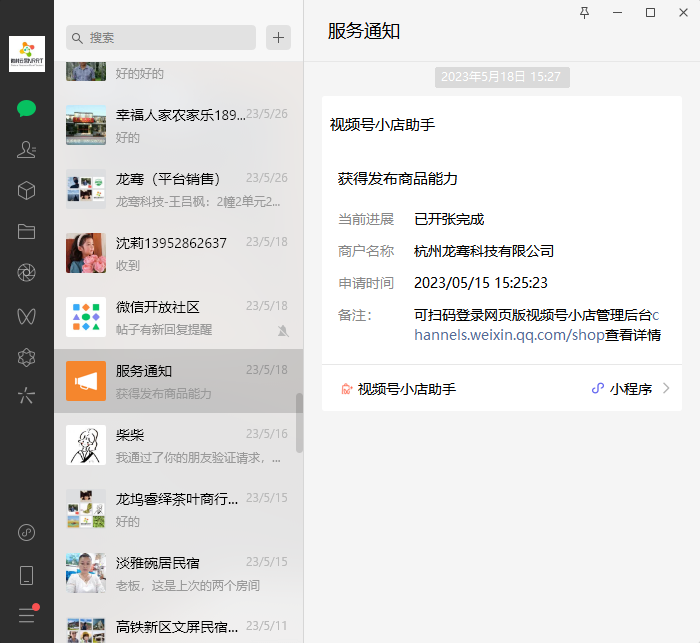700x643 pixels.
Task: Click the 视频号小店助手 card header
Action: pyautogui.click(x=382, y=124)
